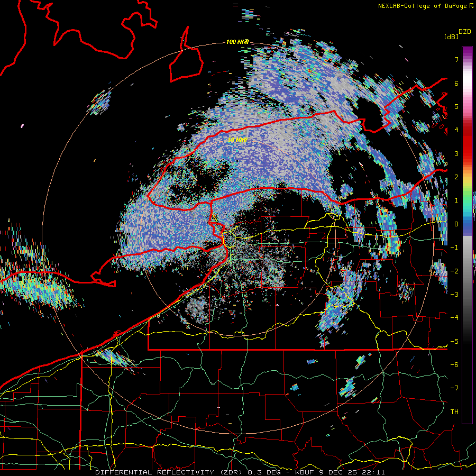This screenshot has width=476, height=476.
Task: Click the "0.3 DEG" elevation text
Action: [x=265, y=472]
